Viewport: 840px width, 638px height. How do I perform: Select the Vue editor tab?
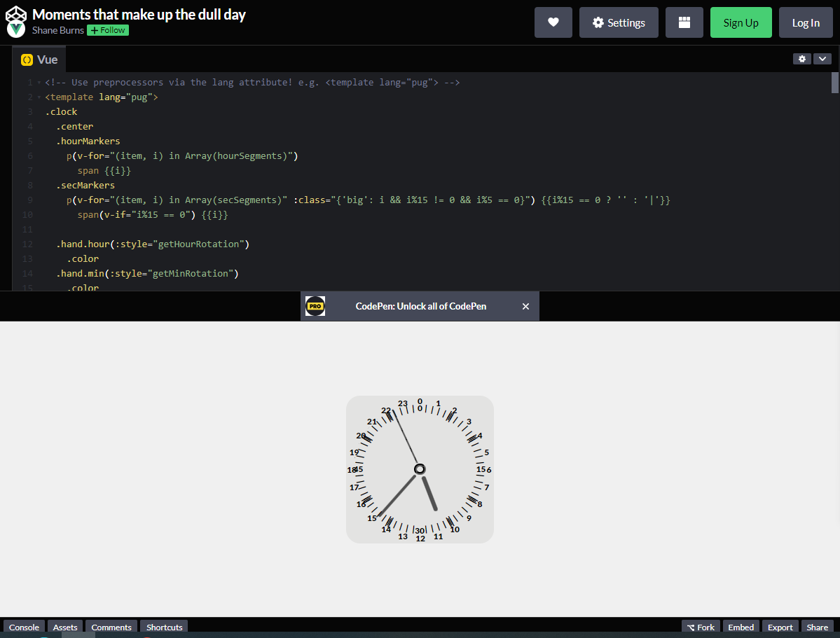tap(39, 60)
